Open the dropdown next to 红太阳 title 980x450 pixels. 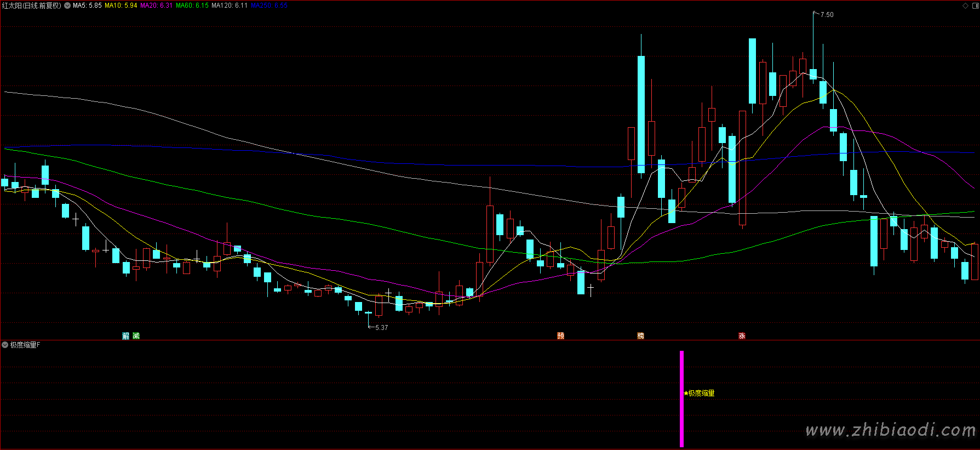click(x=67, y=5)
